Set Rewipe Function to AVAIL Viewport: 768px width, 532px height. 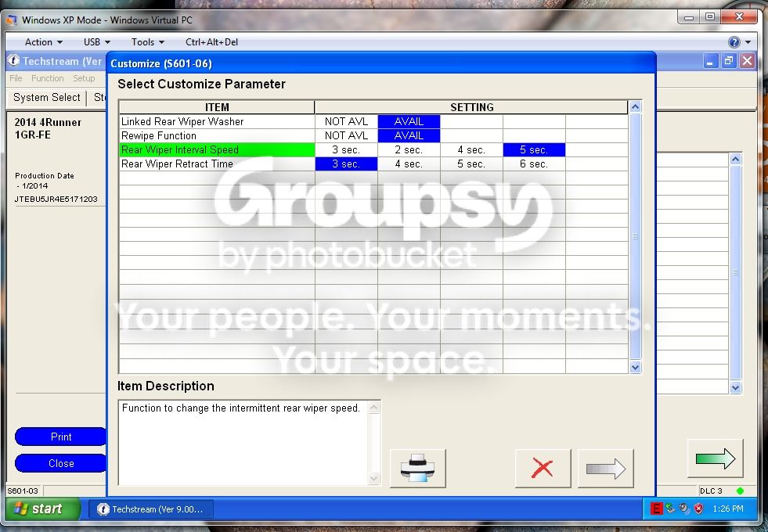[x=409, y=135]
